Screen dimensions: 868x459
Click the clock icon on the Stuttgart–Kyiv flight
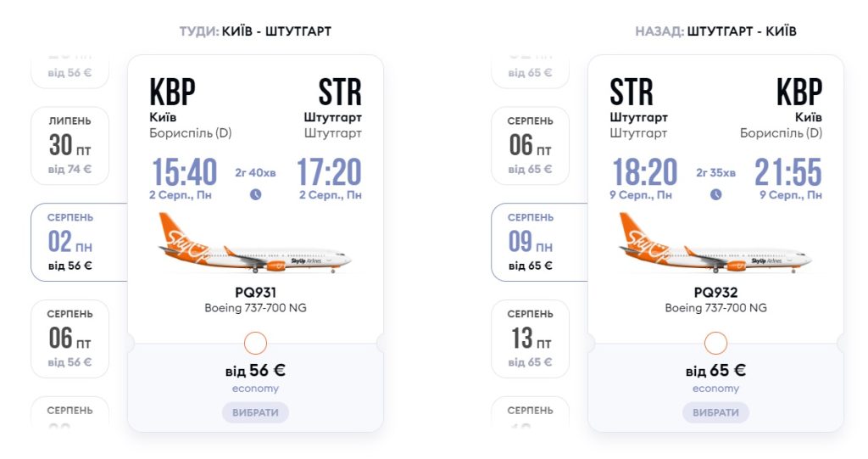point(716,194)
